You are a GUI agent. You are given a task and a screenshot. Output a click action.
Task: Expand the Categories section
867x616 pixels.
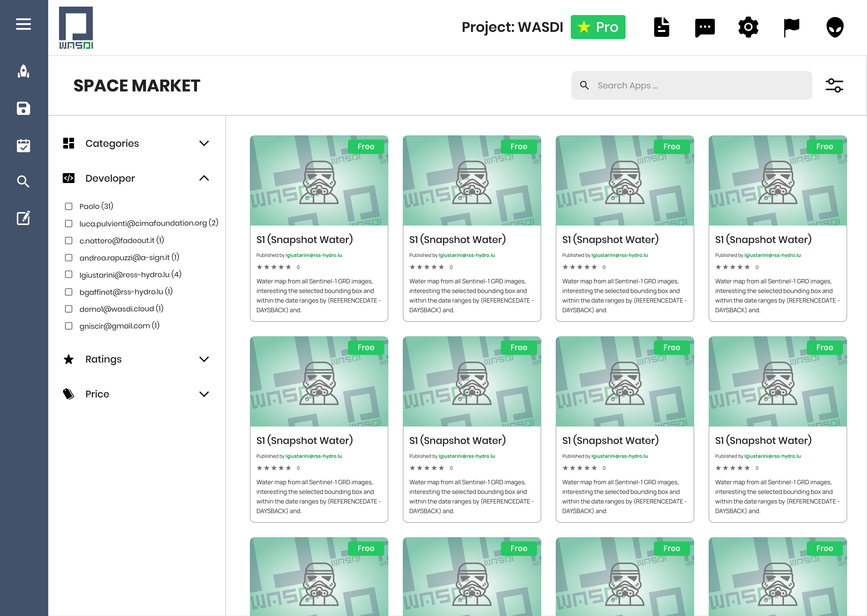(204, 143)
